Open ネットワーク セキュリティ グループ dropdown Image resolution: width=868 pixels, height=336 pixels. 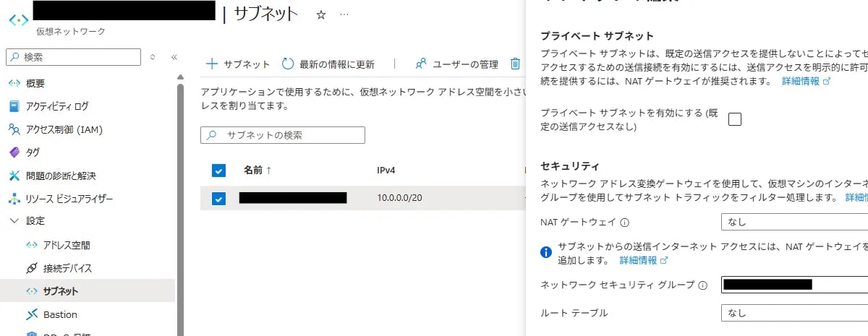pyautogui.click(x=794, y=284)
